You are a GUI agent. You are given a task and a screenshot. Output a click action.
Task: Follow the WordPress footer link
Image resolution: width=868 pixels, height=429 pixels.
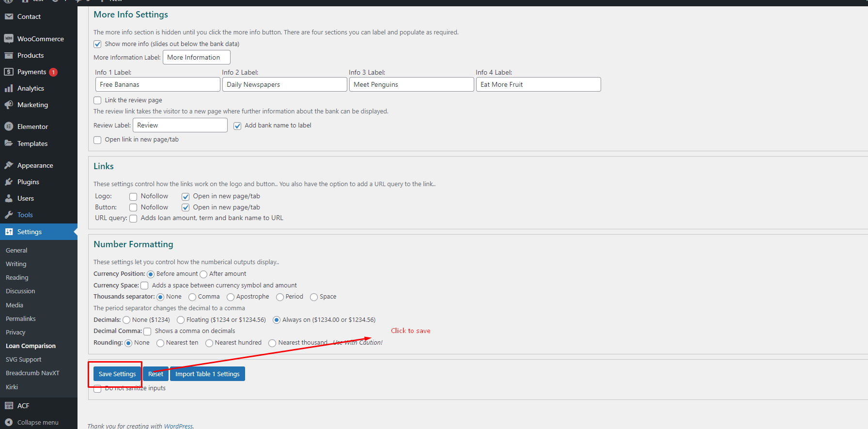tap(178, 426)
